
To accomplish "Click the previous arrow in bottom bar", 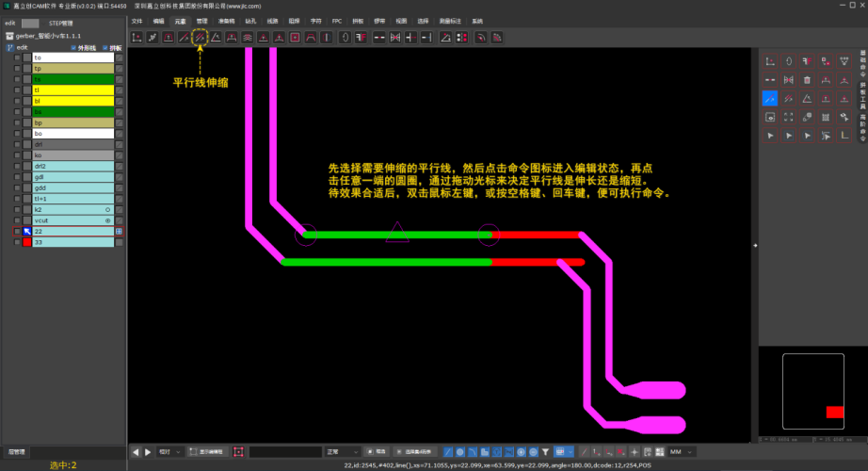I will [x=136, y=452].
